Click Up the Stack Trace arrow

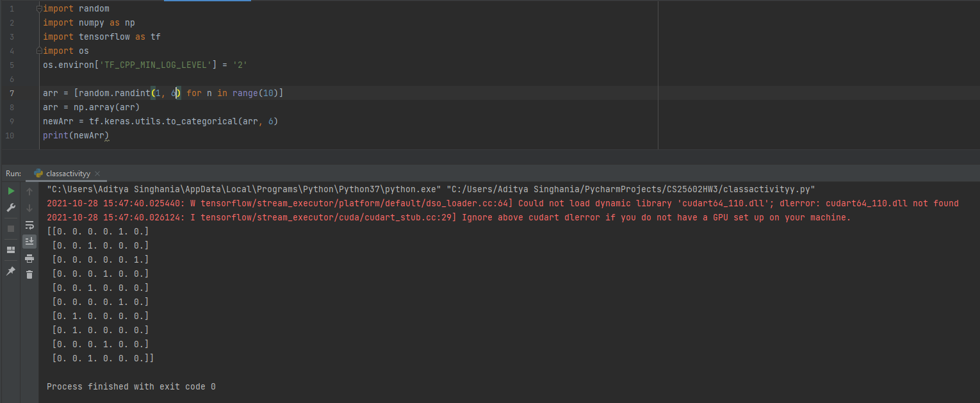[29, 191]
